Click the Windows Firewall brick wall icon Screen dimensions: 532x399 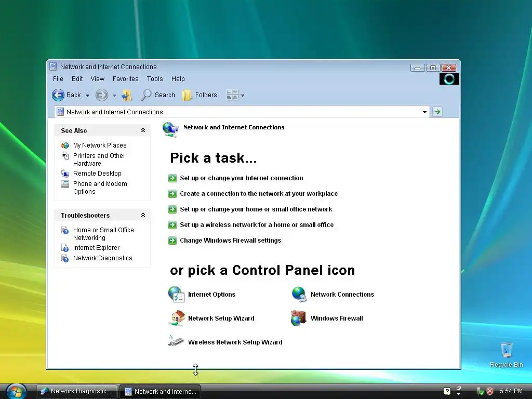coord(299,318)
